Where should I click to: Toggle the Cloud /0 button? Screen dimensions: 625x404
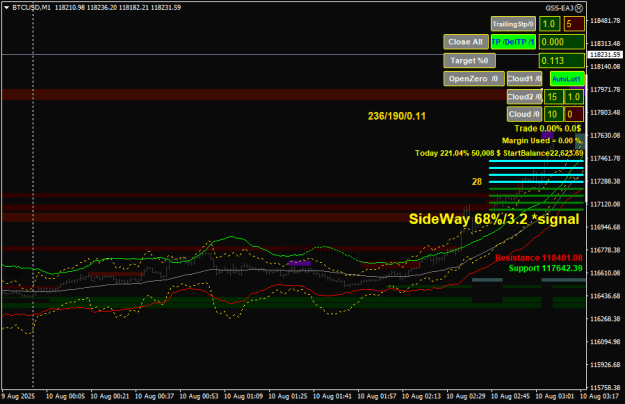pyautogui.click(x=524, y=114)
